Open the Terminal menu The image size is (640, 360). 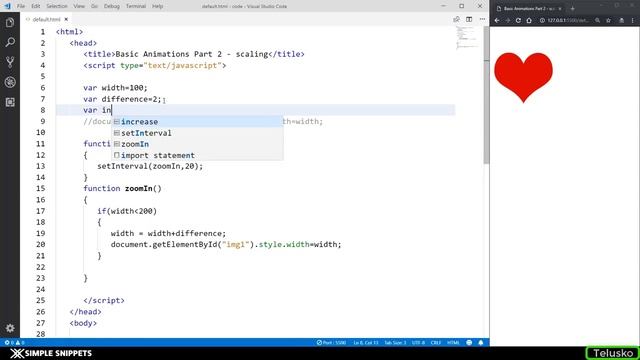(136, 6)
